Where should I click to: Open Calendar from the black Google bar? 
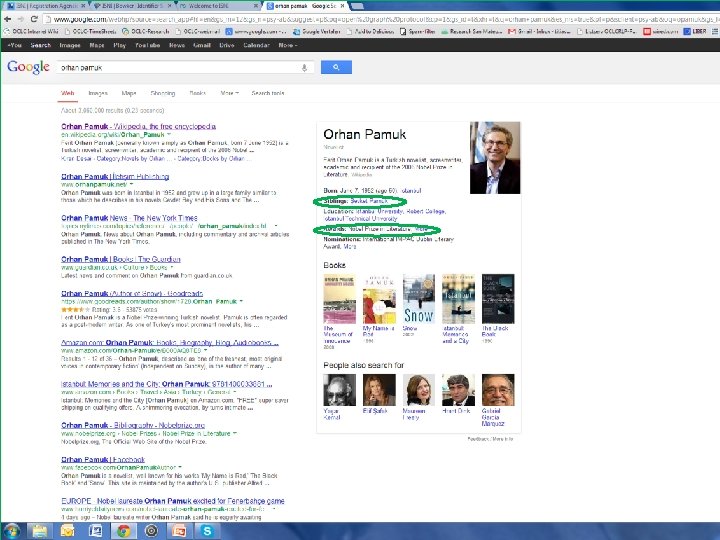256,45
